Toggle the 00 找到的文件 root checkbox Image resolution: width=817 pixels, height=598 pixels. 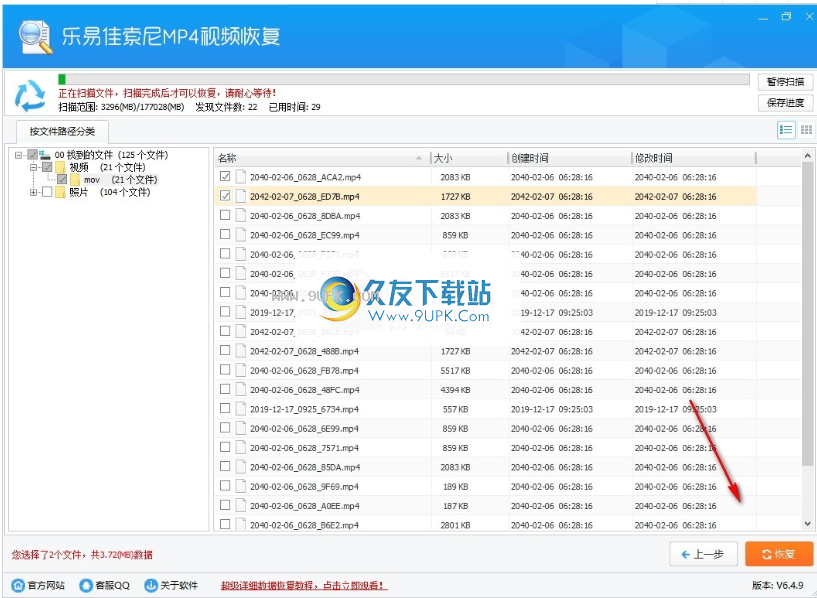(32, 155)
